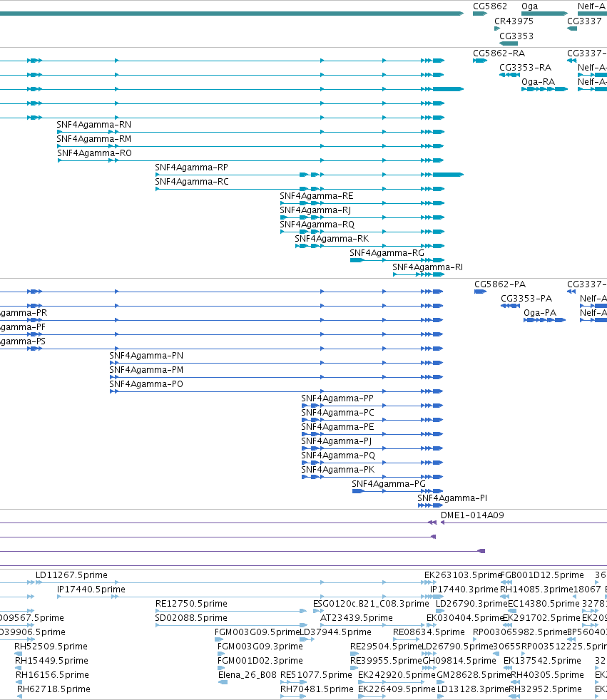Click CDS label SNF4Agamma-PK
The width and height of the screenshot is (607, 700).
[337, 470]
